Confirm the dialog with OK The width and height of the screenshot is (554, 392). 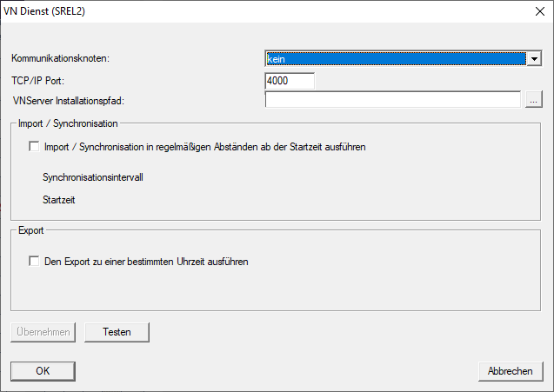pyautogui.click(x=43, y=371)
